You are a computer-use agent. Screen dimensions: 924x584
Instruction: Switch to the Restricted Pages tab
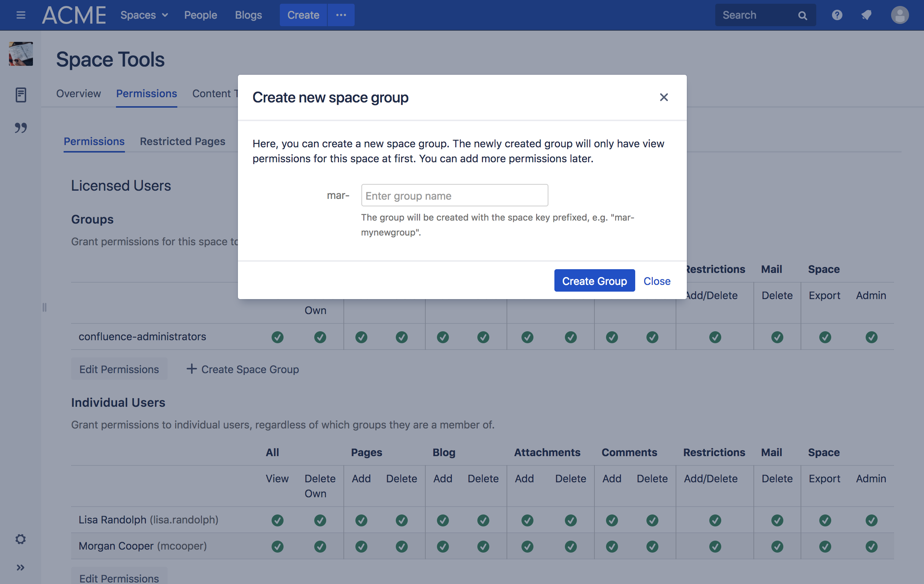click(x=182, y=141)
